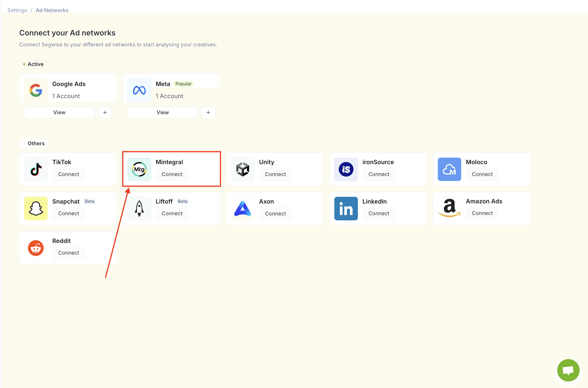
Task: Open the chat support bubble
Action: point(568,370)
